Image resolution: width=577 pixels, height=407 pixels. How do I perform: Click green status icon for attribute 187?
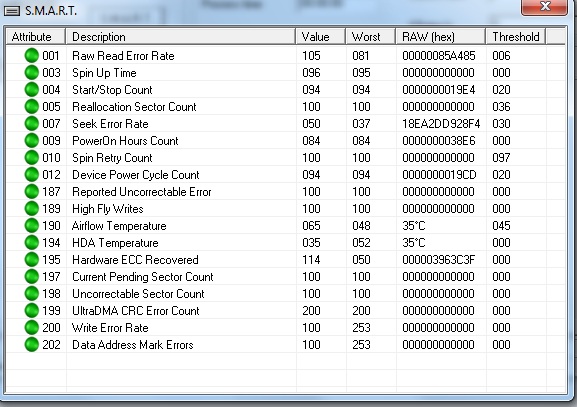[32, 192]
